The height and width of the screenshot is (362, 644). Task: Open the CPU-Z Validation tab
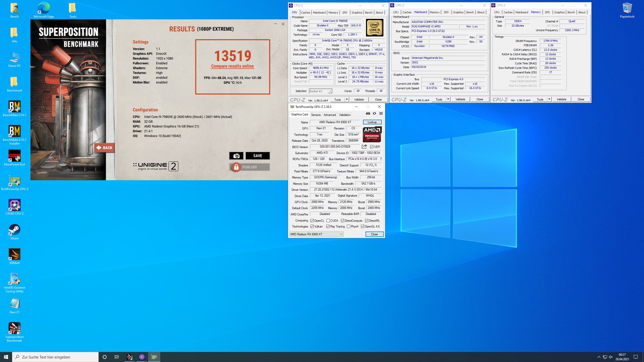pyautogui.click(x=359, y=99)
